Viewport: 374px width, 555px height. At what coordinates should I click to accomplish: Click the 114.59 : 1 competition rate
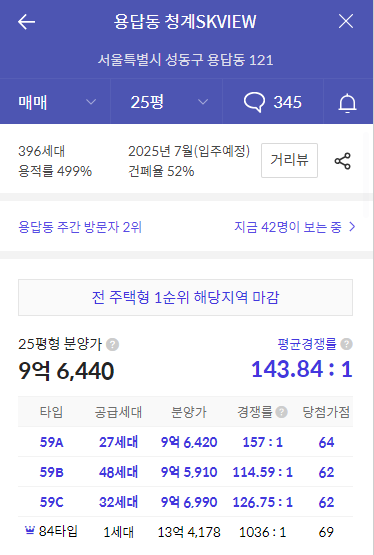pos(263,472)
